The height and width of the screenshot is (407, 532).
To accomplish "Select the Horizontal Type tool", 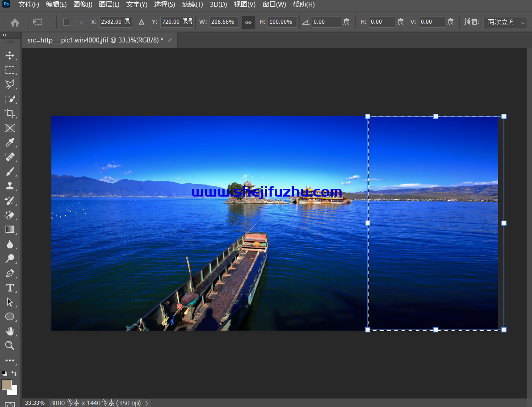I will (10, 288).
